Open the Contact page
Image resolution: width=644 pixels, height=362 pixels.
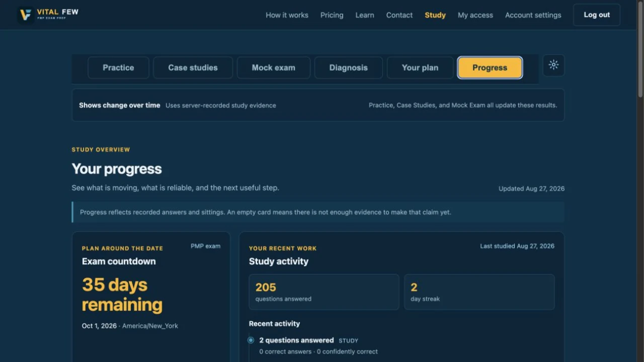399,15
